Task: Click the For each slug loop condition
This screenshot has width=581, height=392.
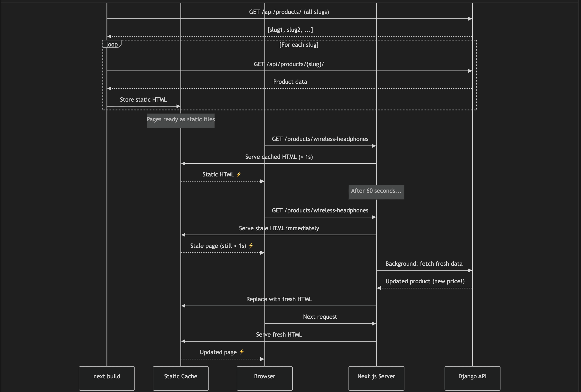Action: (299, 45)
